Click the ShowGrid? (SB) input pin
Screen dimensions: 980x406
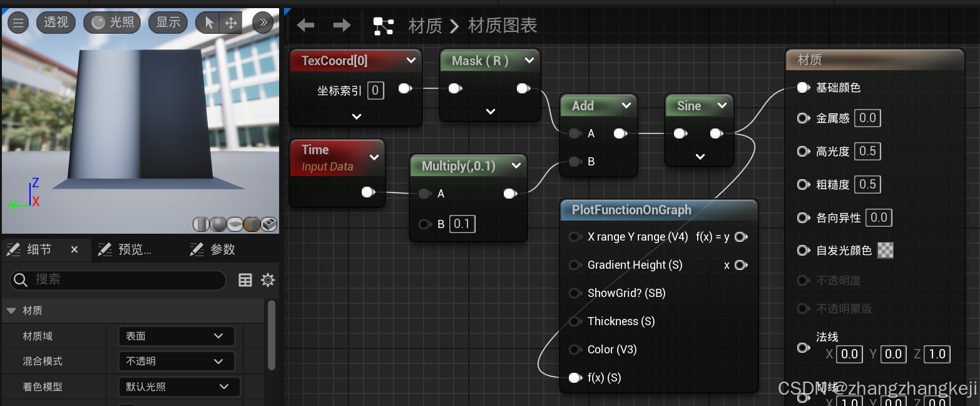[x=574, y=293]
